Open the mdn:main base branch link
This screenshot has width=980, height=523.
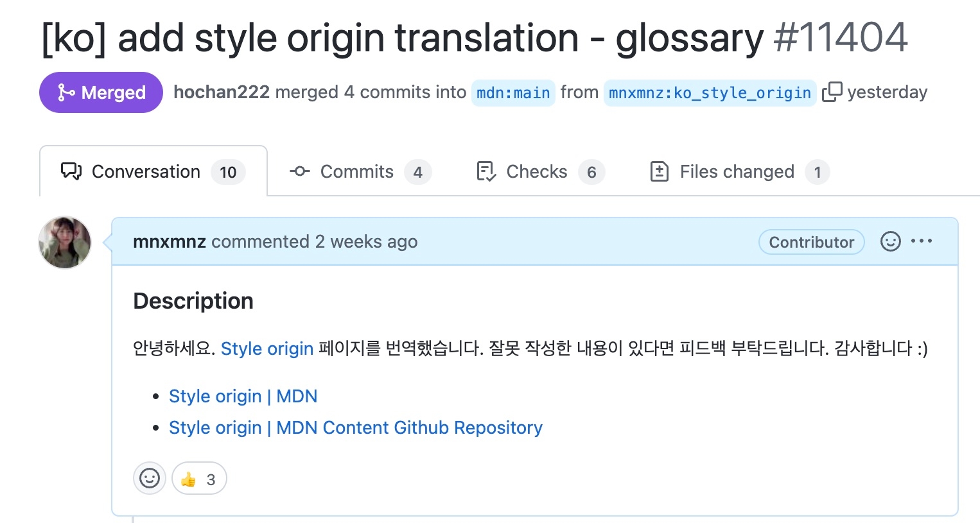point(513,93)
